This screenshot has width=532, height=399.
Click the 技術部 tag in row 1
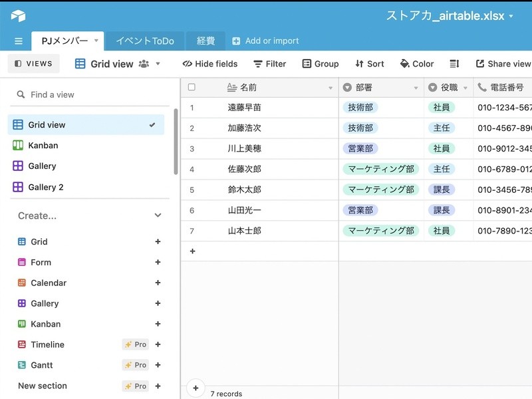click(x=360, y=108)
